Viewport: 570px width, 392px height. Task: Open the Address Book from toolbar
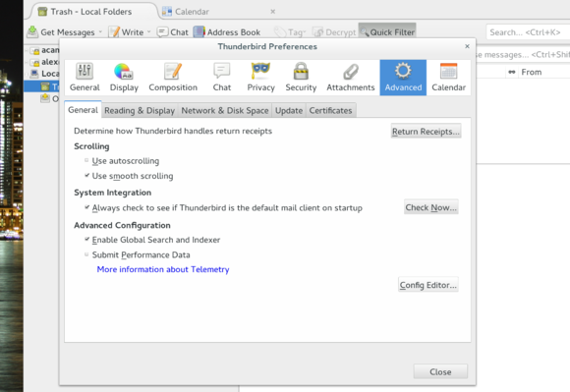[x=227, y=32]
